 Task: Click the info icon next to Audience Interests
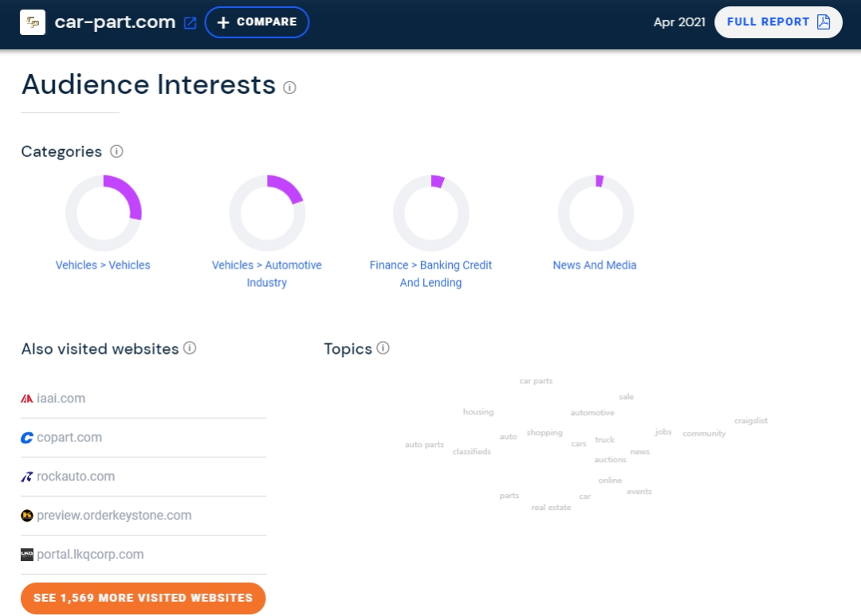click(289, 87)
